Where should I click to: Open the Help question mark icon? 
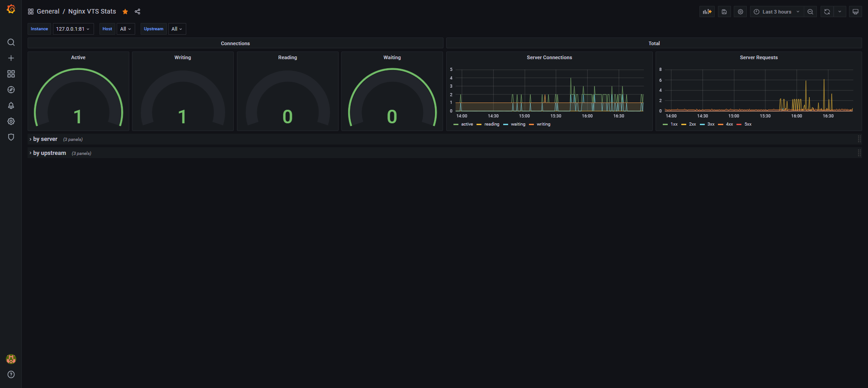(x=11, y=374)
